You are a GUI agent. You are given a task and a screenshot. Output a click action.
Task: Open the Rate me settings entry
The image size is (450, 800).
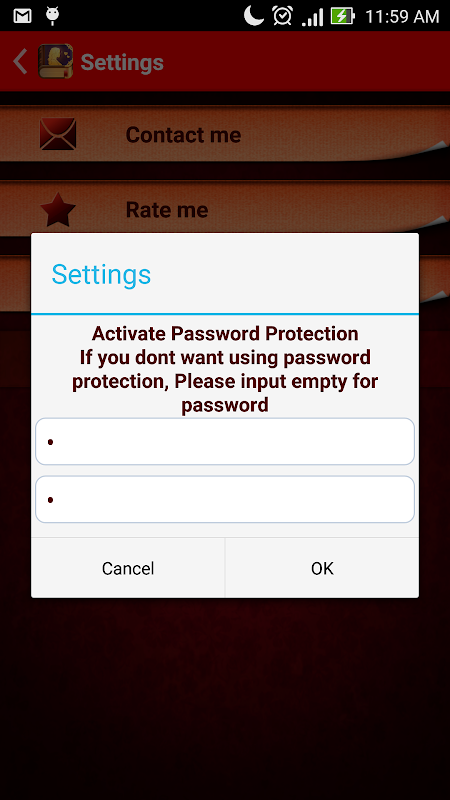coord(225,209)
